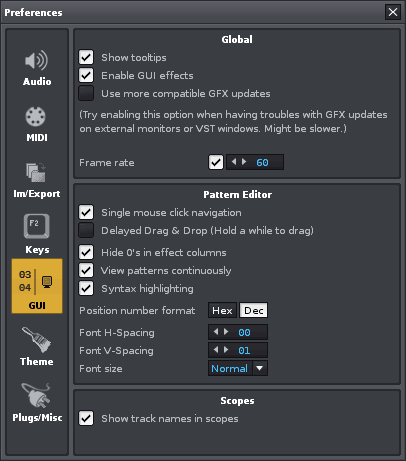Open the MIDI connector icon section
The image size is (406, 461).
pos(36,117)
